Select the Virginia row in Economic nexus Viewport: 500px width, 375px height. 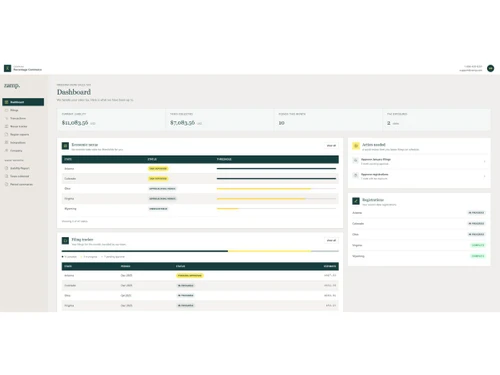tap(200, 199)
